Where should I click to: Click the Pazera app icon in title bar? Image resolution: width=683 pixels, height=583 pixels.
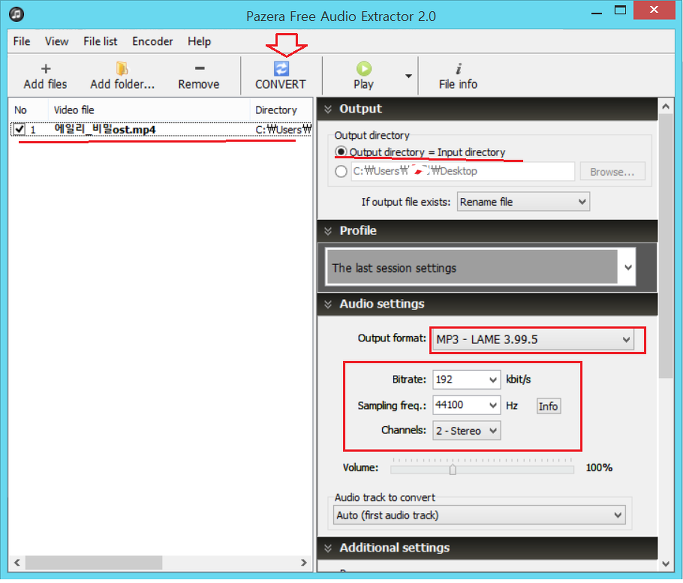(x=17, y=15)
